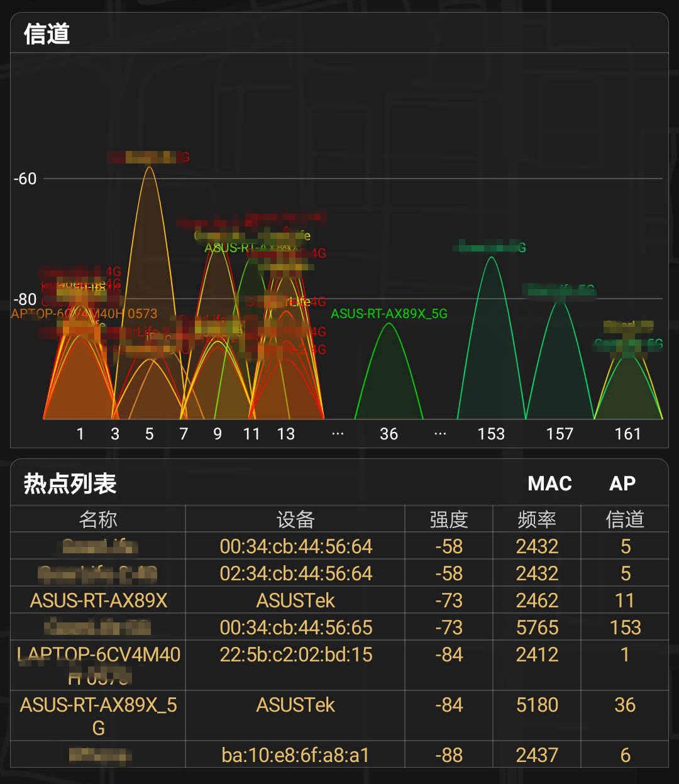This screenshot has width=679, height=784.
Task: Sort hotspot list by 频率 column
Action: coord(538,519)
